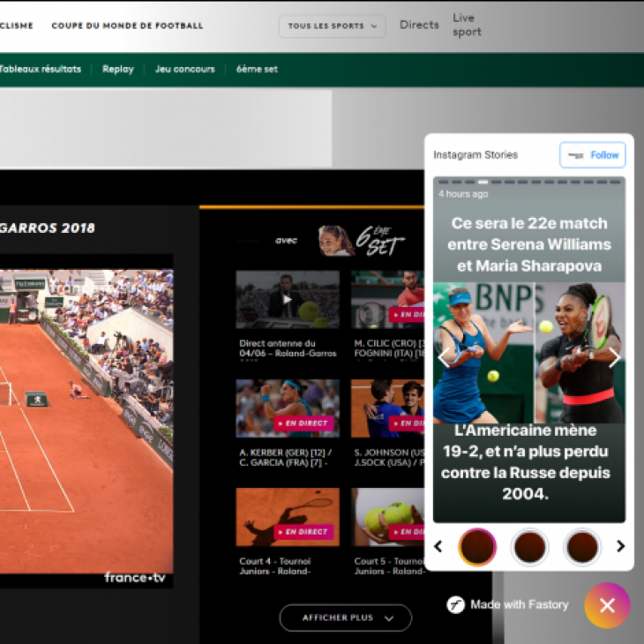The width and height of the screenshot is (644, 644).
Task: Click En Direct badge on Kerber match
Action: click(303, 423)
